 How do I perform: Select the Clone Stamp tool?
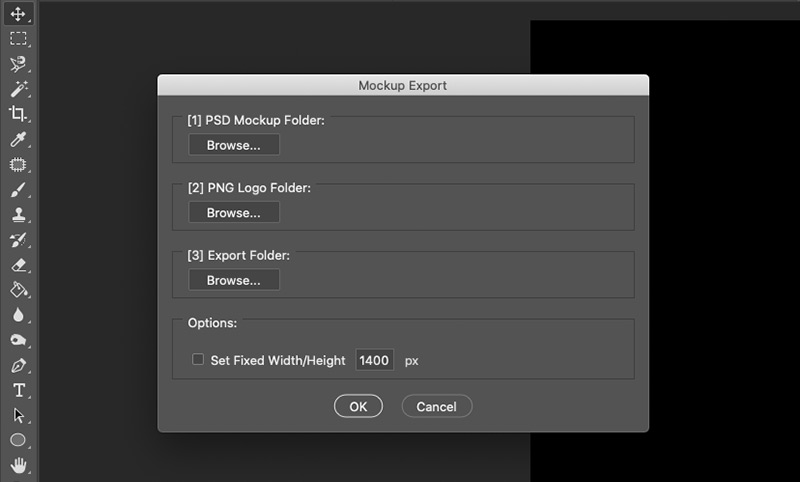(x=18, y=214)
